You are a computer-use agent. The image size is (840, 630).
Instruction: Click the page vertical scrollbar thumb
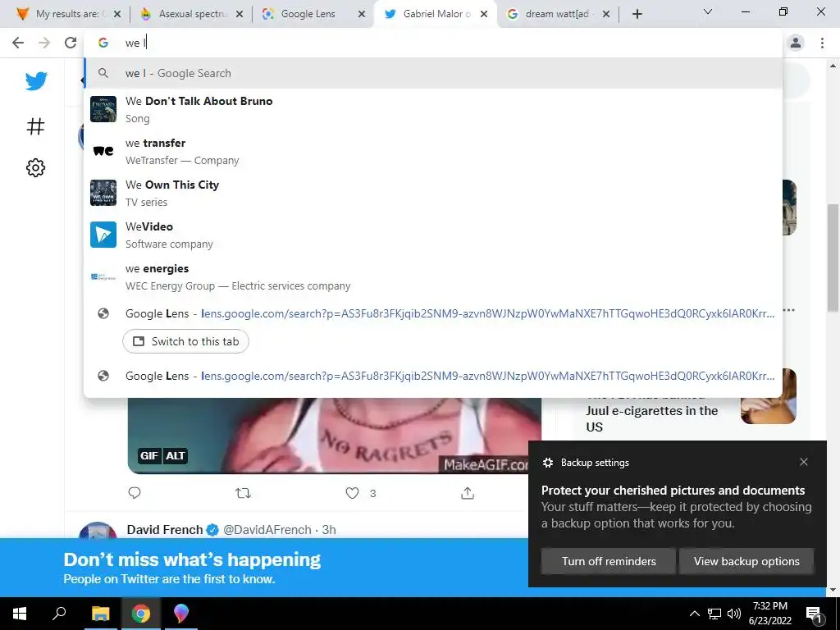[833, 257]
